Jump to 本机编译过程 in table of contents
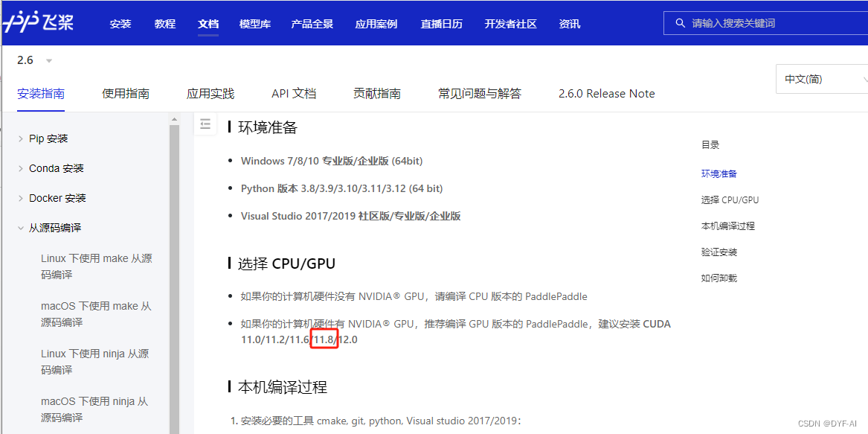The height and width of the screenshot is (434, 868). (728, 226)
